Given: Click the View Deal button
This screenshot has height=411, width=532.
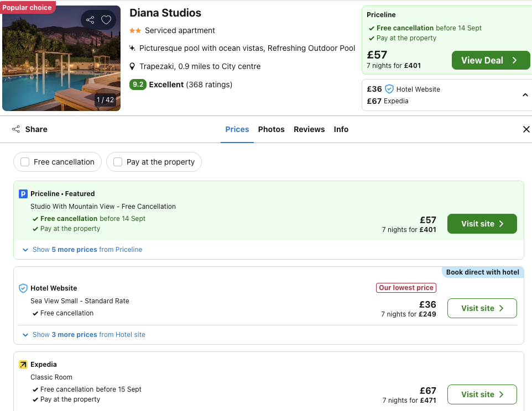Looking at the screenshot, I should 491,60.
